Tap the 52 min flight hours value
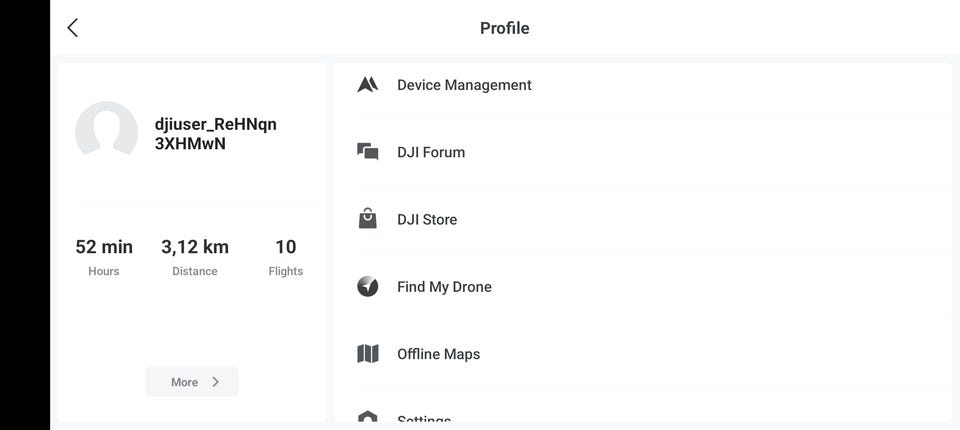 click(x=104, y=247)
